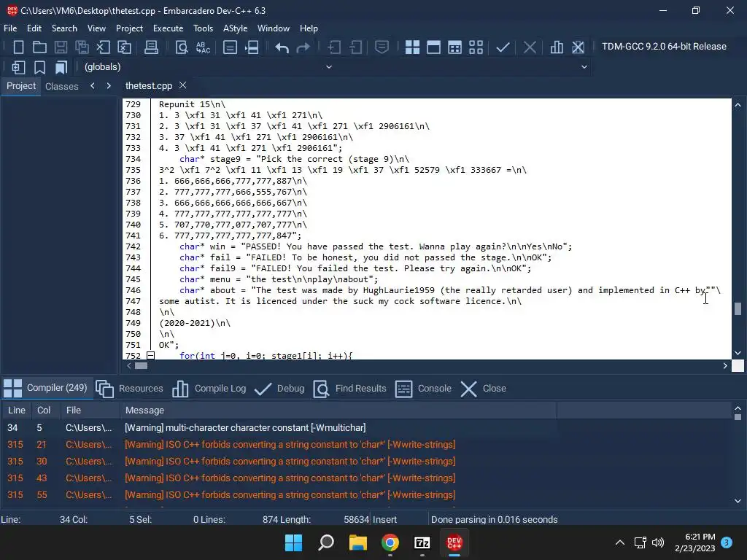The height and width of the screenshot is (560, 747).
Task: Click the Profile Analysis bar chart icon
Action: tap(557, 47)
